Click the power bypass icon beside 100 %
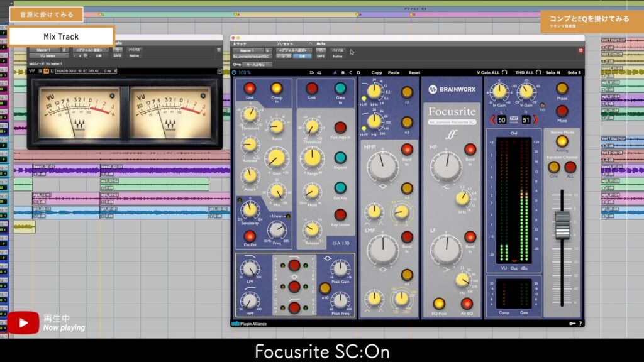Viewport: 644px width, 362px height. click(x=234, y=73)
